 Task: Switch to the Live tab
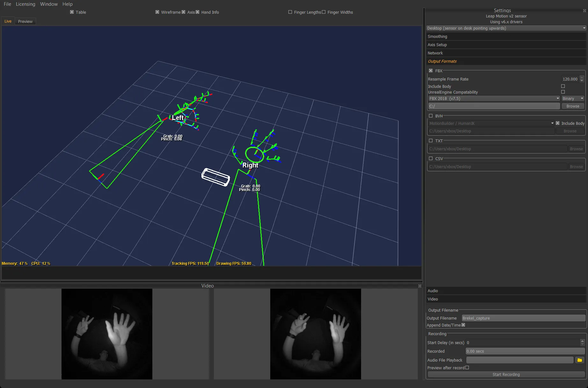pyautogui.click(x=8, y=21)
